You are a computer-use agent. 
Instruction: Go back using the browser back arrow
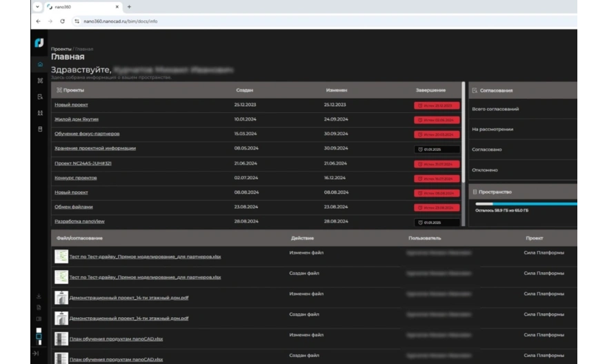[x=39, y=21]
